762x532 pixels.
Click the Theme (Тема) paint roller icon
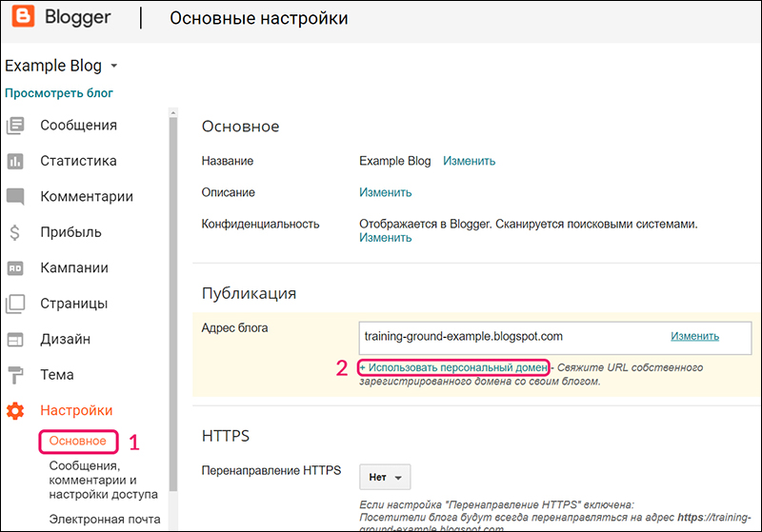(15, 375)
